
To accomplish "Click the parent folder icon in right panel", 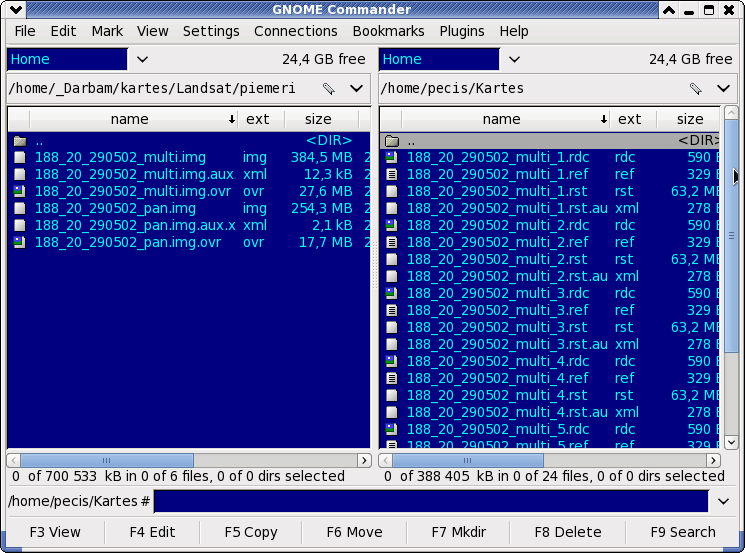I will (392, 141).
